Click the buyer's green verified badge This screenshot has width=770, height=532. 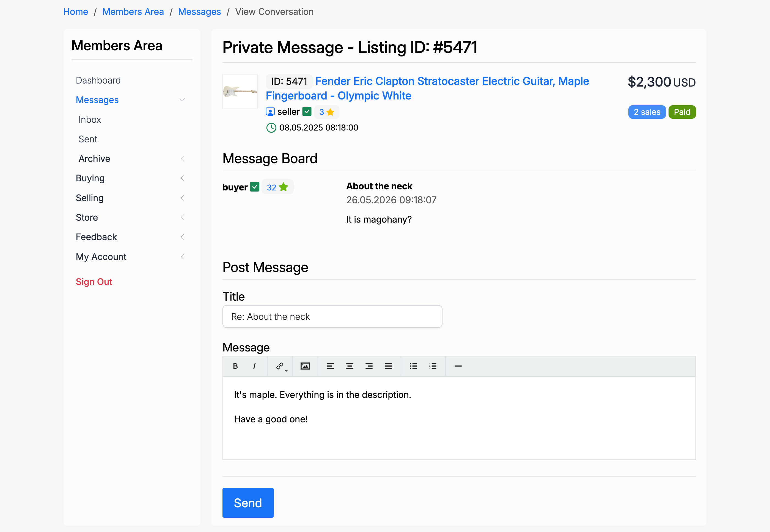(x=255, y=187)
